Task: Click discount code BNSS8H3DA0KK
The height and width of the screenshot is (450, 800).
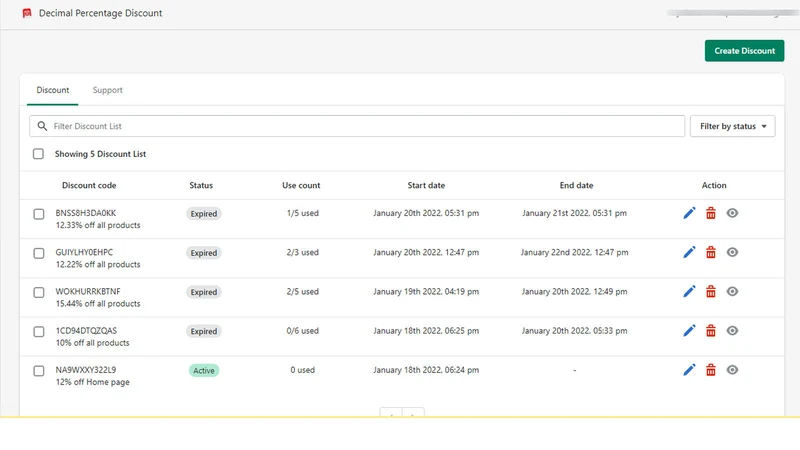Action: point(86,213)
